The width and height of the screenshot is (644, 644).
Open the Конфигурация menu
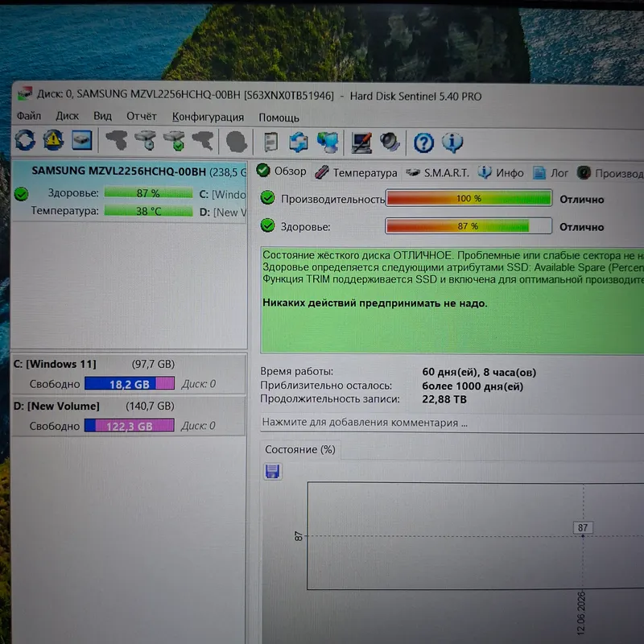click(x=208, y=118)
